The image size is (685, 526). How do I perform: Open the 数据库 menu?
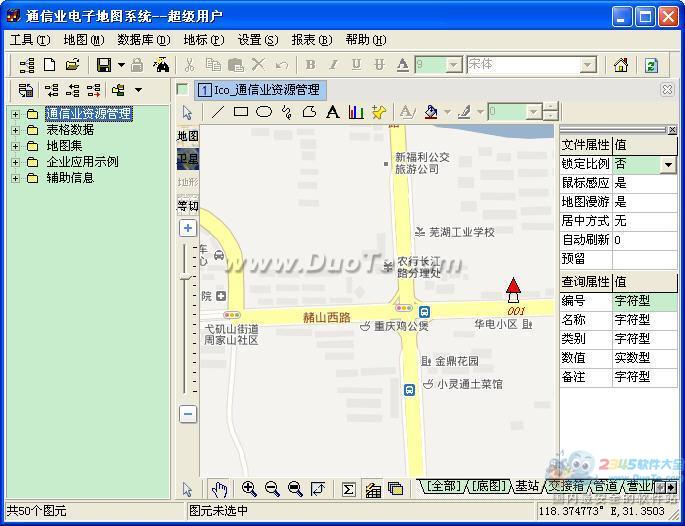[x=142, y=40]
